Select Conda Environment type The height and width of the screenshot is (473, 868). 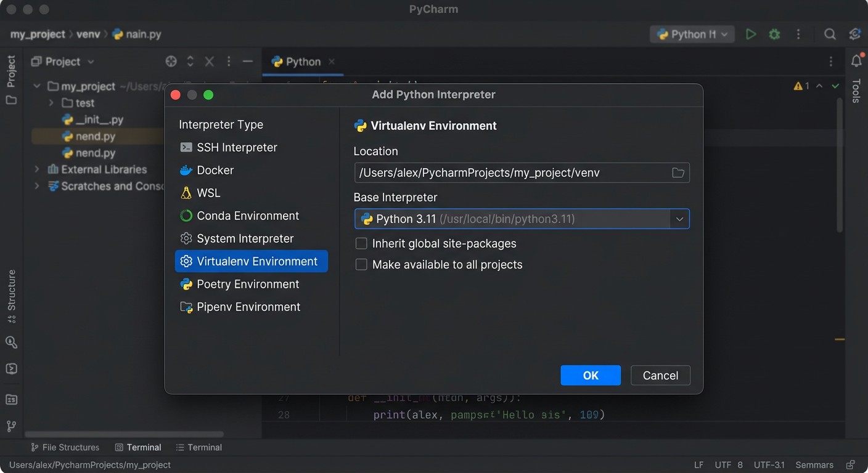[x=252, y=216]
